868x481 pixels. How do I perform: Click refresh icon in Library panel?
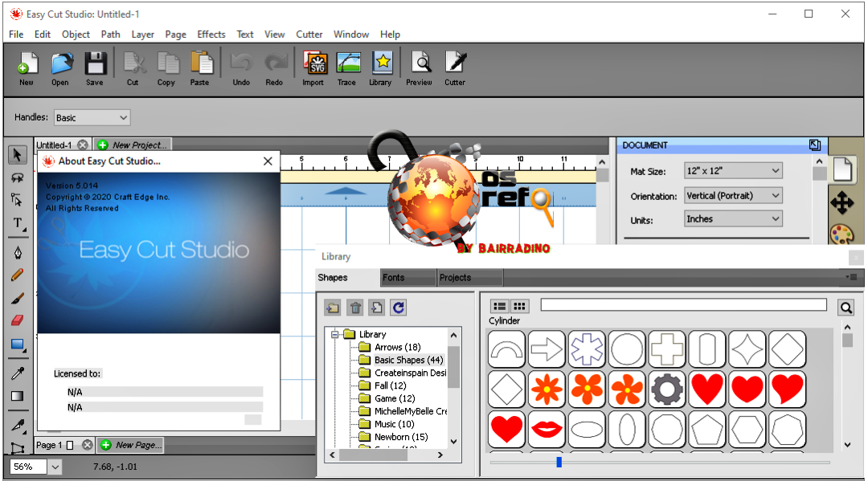click(x=399, y=308)
